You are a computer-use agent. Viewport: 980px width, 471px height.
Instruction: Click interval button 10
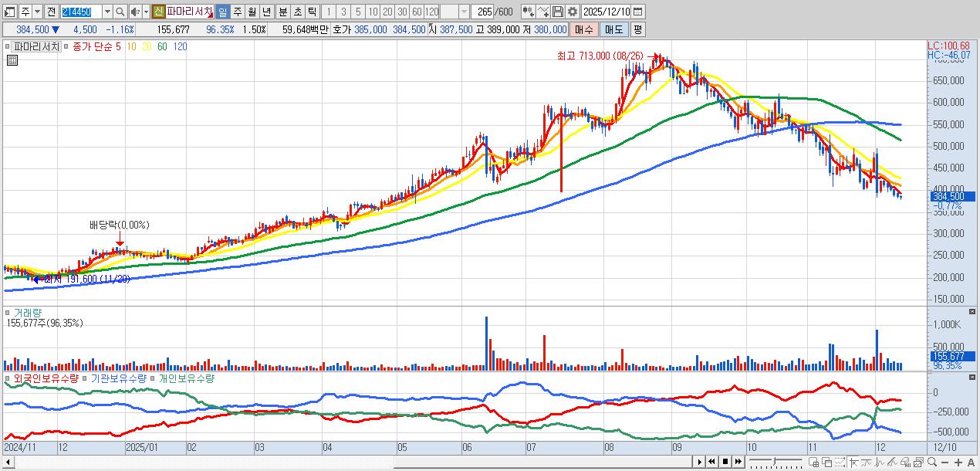point(371,12)
